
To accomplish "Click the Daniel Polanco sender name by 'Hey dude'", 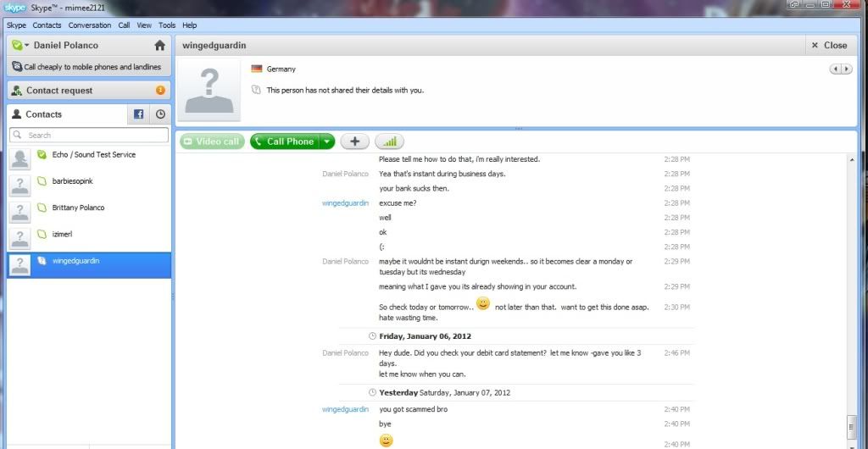I will click(346, 352).
